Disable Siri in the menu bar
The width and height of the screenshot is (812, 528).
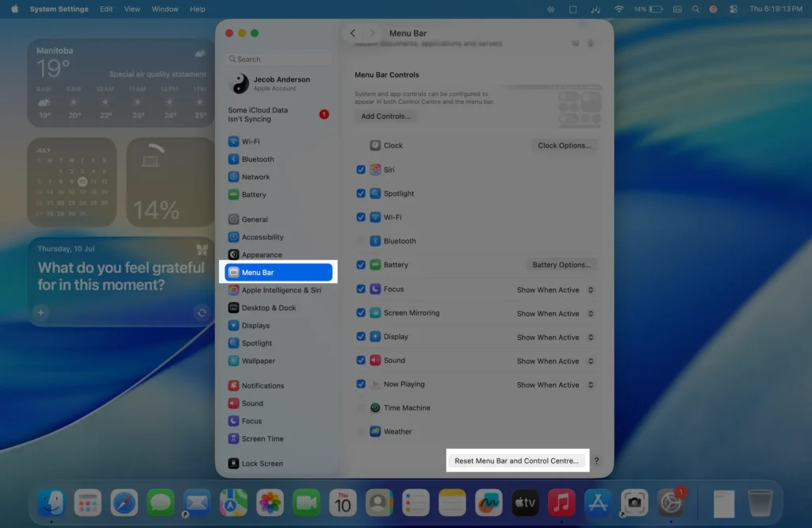361,169
